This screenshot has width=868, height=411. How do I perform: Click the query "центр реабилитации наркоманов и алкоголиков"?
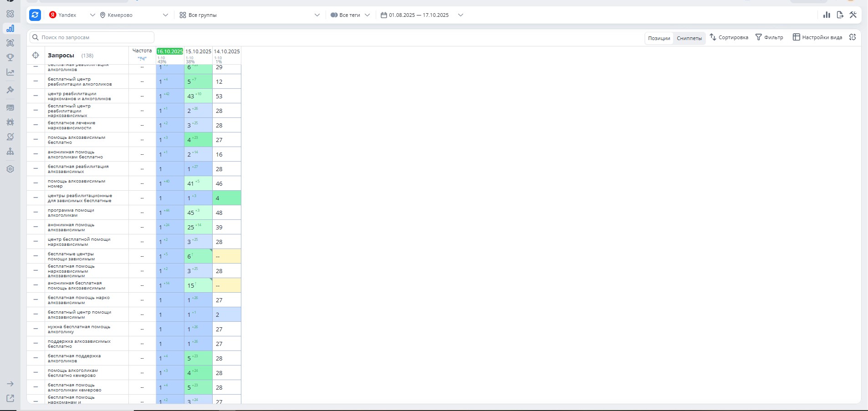click(x=79, y=96)
